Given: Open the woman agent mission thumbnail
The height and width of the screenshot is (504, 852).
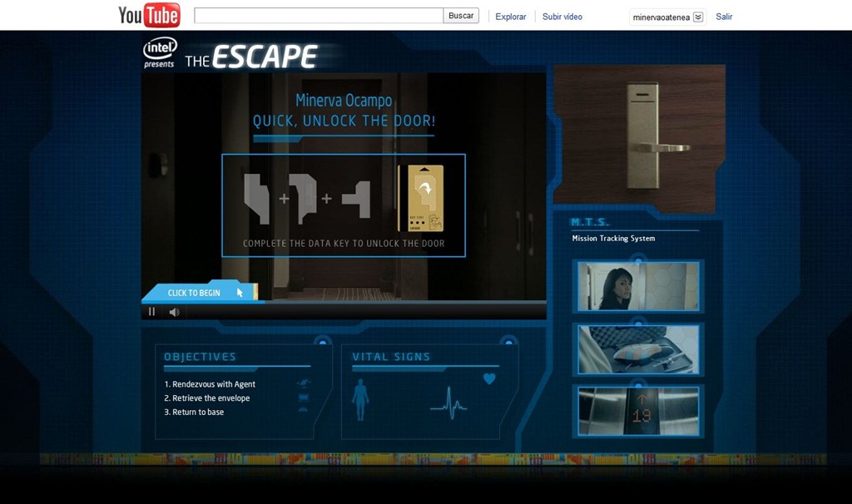Looking at the screenshot, I should [638, 287].
